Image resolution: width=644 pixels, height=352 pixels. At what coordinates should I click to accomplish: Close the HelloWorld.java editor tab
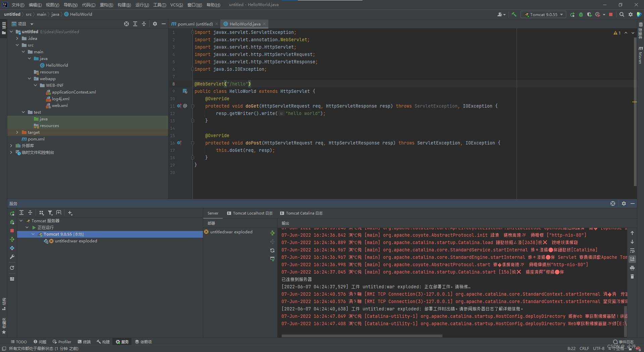click(264, 24)
